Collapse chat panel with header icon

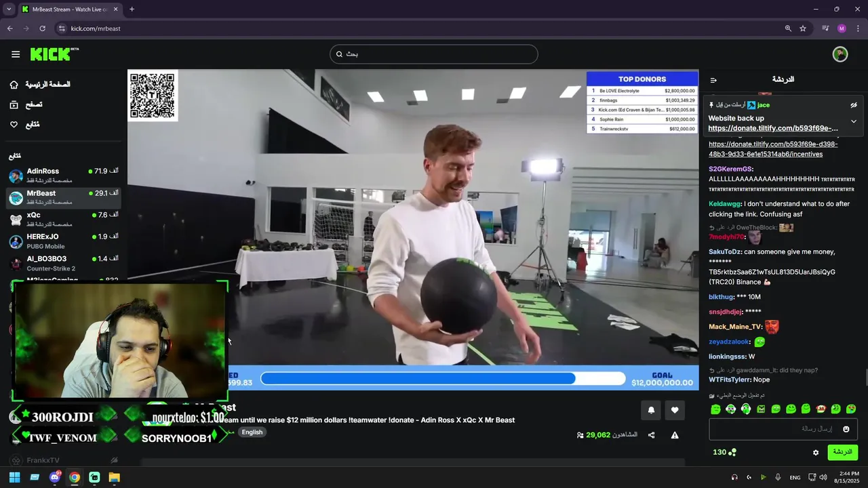[713, 80]
